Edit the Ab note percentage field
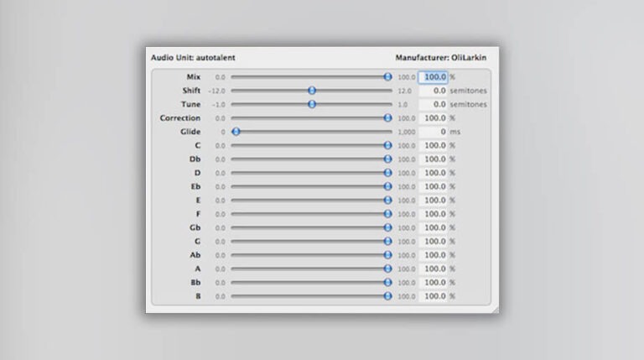This screenshot has height=360, width=644. (433, 254)
